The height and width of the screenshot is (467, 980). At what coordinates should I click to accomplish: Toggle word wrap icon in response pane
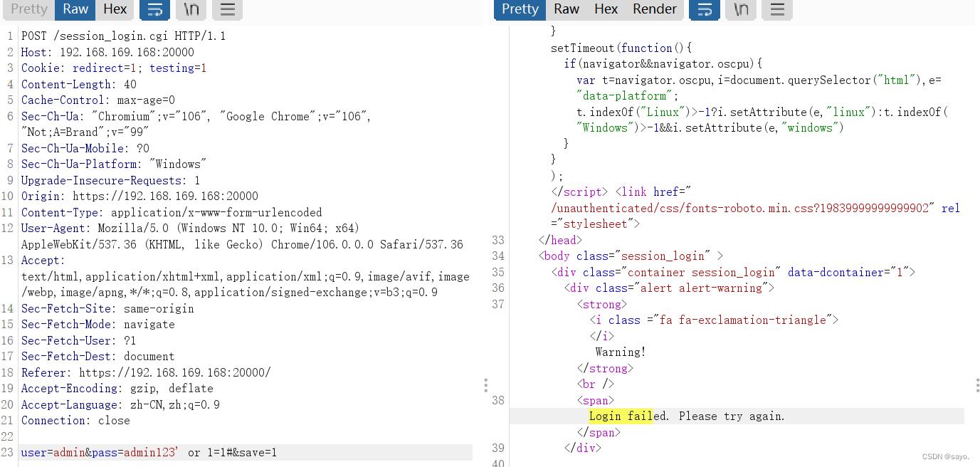click(x=704, y=9)
